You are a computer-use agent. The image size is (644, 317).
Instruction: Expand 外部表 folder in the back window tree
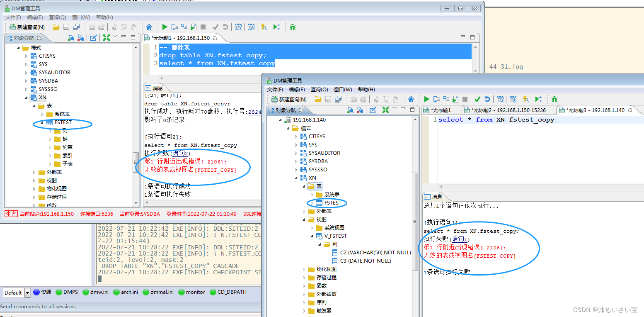pyautogui.click(x=34, y=172)
